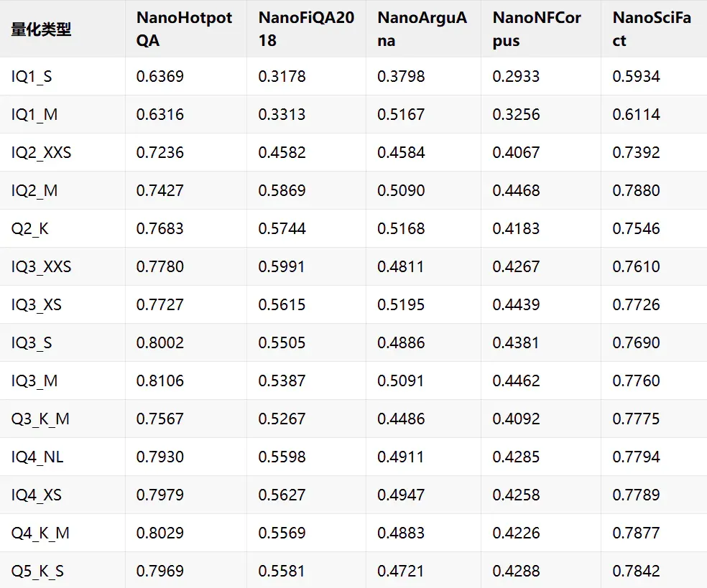The image size is (707, 588).
Task: Click the 量化类型 column header
Action: click(41, 29)
